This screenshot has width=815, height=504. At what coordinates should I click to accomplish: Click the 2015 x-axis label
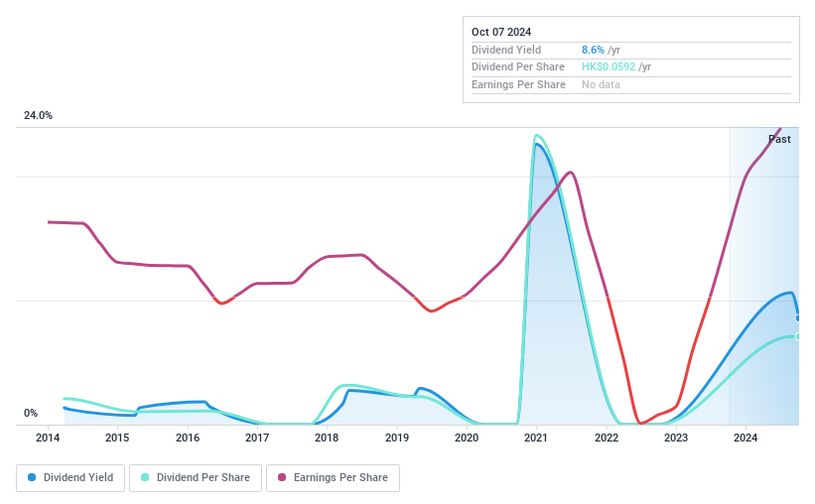[x=117, y=438]
